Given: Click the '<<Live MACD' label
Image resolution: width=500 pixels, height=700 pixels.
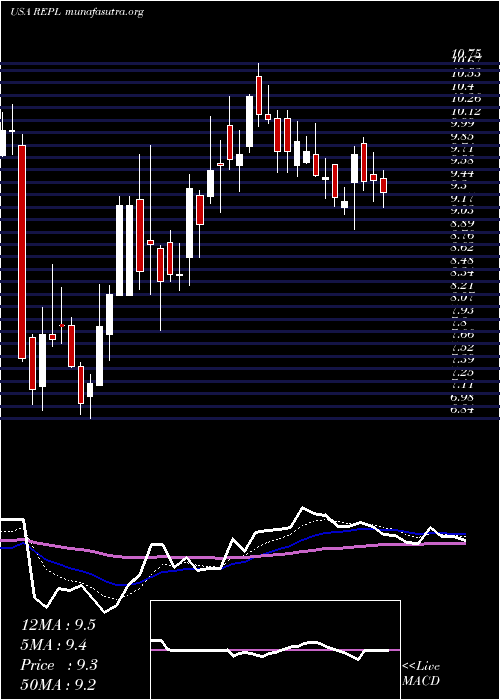Looking at the screenshot, I should pyautogui.click(x=421, y=674).
